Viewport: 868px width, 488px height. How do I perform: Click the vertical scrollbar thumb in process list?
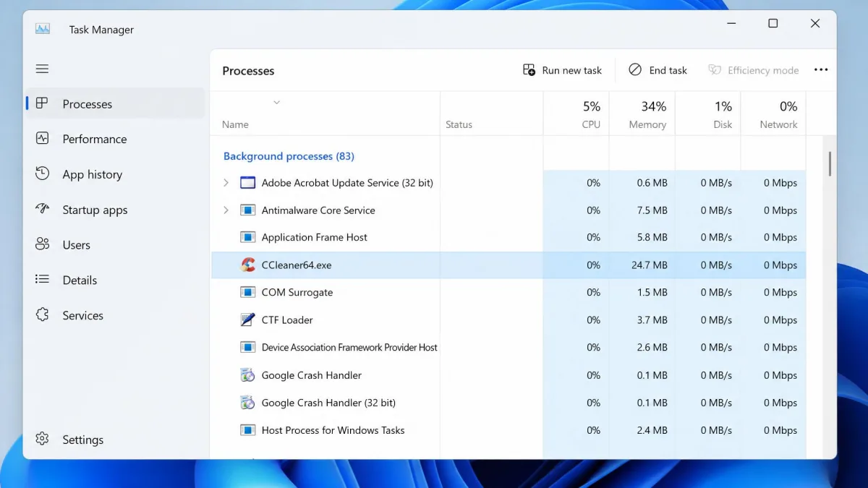[830, 163]
